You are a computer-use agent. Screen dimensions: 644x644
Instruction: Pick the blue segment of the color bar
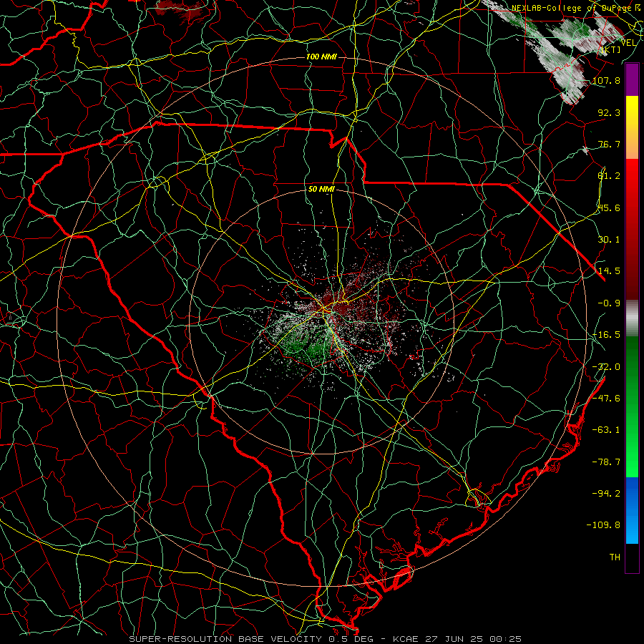pyautogui.click(x=632, y=510)
